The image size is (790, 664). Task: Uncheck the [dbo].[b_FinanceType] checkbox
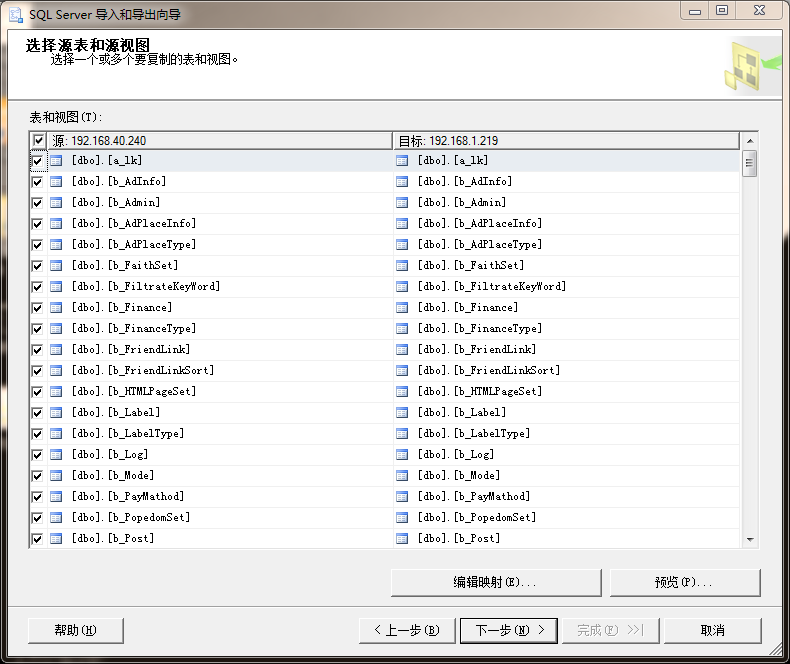pyautogui.click(x=37, y=329)
